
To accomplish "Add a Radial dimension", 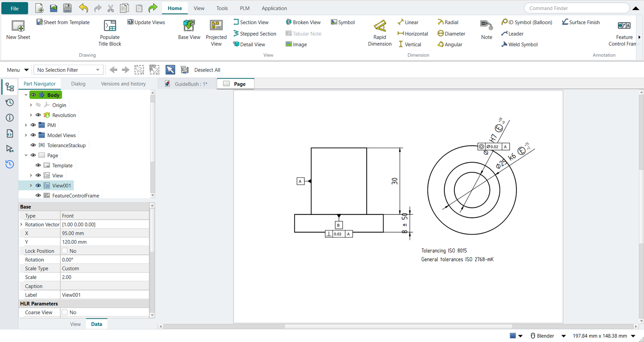I will click(448, 22).
